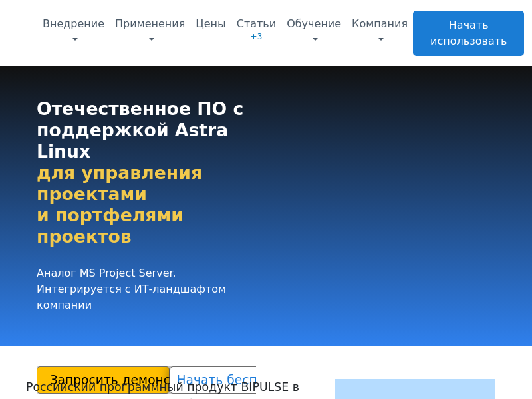
Task: Open the Компания menu
Action: click(379, 24)
